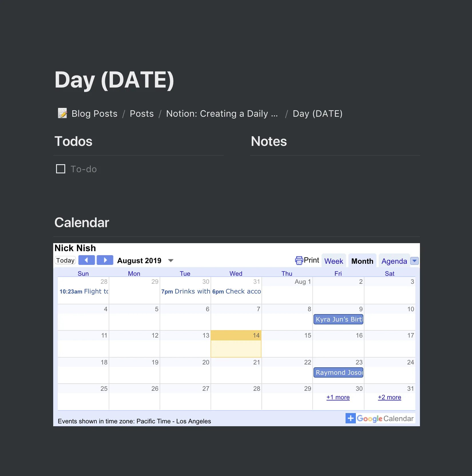Select the highlighted August 14 cell

point(236,344)
